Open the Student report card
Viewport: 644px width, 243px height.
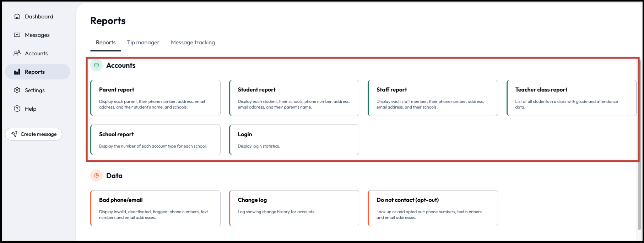tap(294, 98)
